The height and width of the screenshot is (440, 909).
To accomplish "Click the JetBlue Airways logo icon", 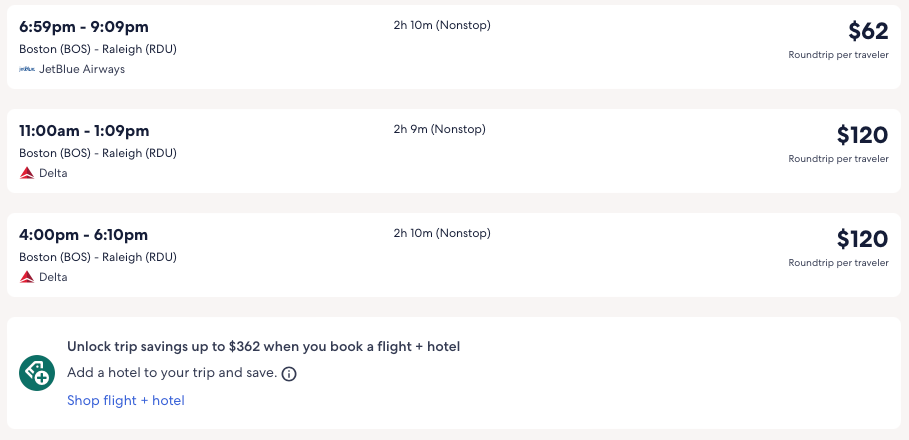I will [27, 69].
